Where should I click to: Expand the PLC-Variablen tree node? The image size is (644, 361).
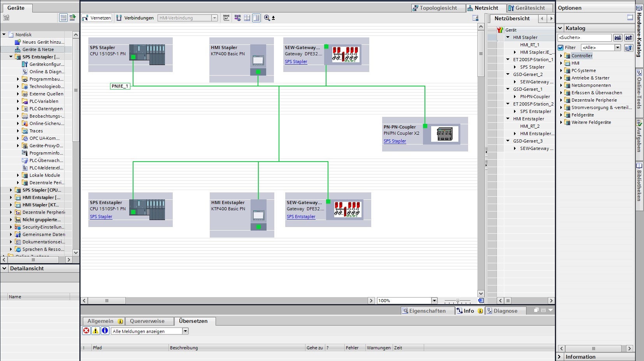[18, 101]
